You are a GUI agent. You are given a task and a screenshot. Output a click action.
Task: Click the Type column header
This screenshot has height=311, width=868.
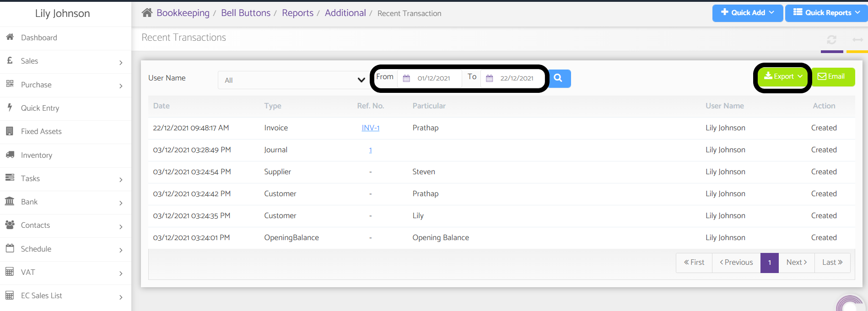coord(273,106)
